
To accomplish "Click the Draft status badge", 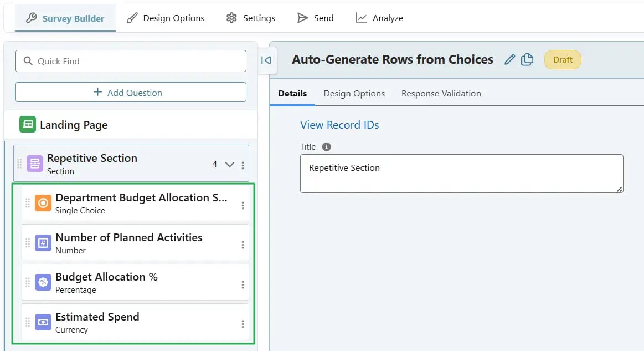I will [563, 60].
